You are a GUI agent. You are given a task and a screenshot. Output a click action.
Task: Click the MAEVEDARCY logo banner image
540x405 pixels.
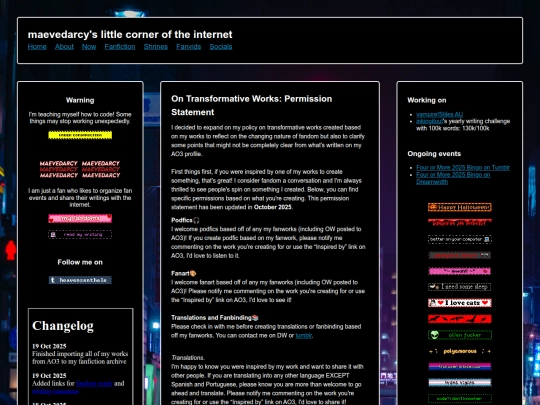click(80, 169)
